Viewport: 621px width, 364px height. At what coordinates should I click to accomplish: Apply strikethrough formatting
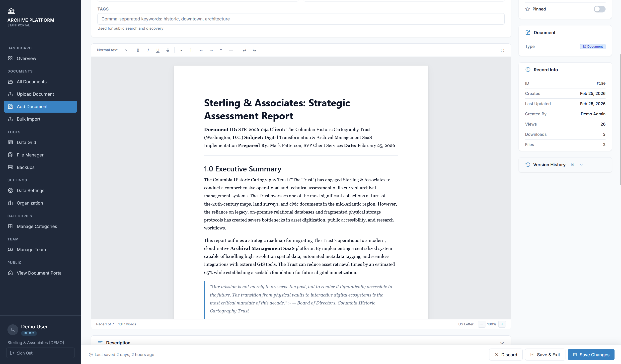pos(168,50)
